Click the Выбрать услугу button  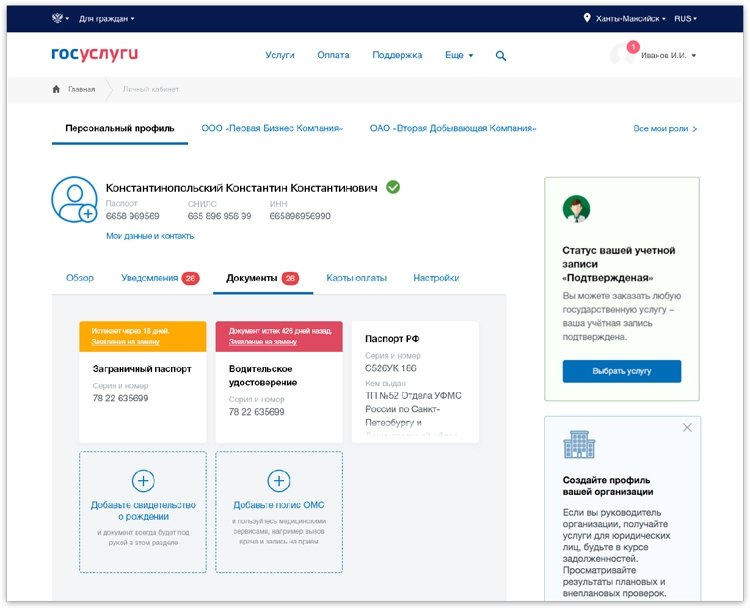[x=621, y=371]
